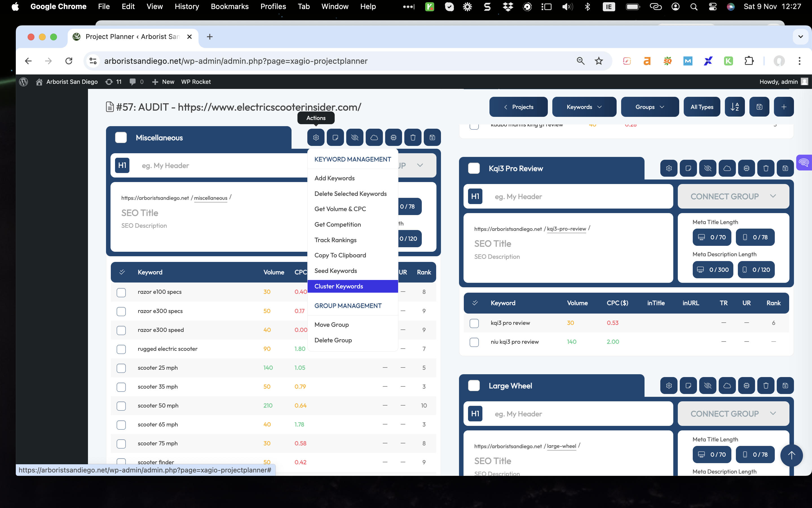The height and width of the screenshot is (508, 812).
Task: Open the Bookmarks menu in macOS menu bar
Action: [x=230, y=6]
